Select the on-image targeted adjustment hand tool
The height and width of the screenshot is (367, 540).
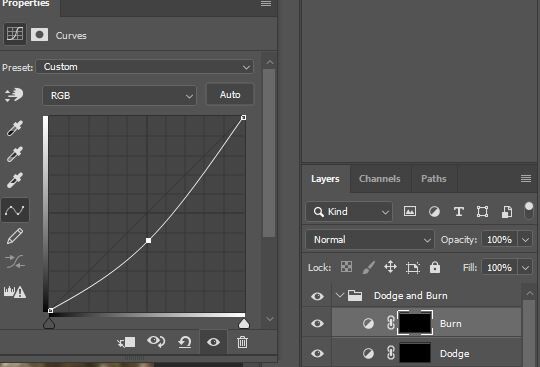tap(14, 95)
